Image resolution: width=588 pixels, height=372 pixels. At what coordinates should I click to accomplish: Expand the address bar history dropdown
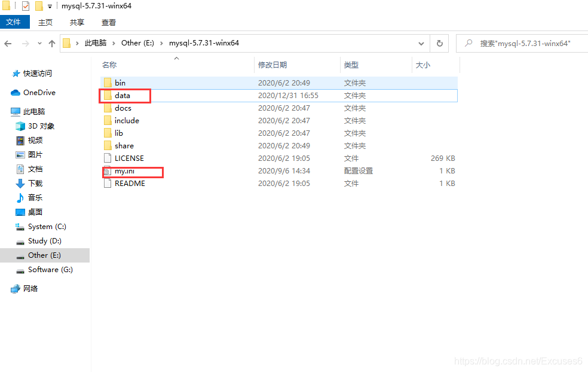point(421,44)
